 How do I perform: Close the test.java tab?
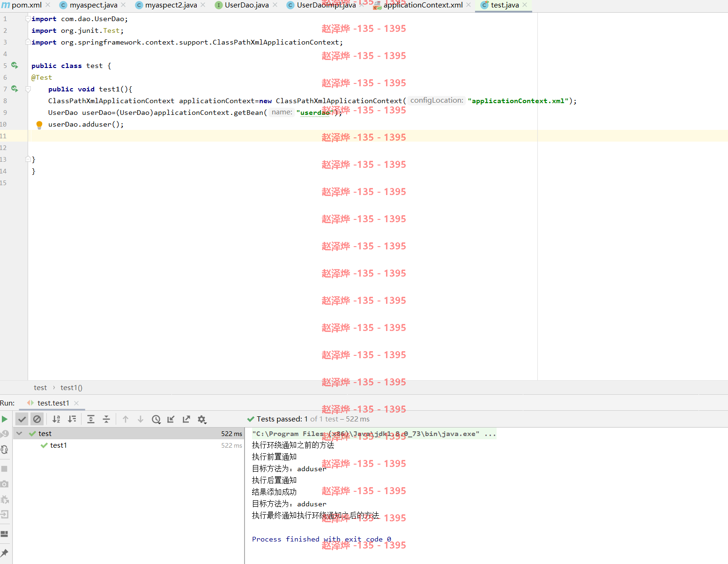525,5
